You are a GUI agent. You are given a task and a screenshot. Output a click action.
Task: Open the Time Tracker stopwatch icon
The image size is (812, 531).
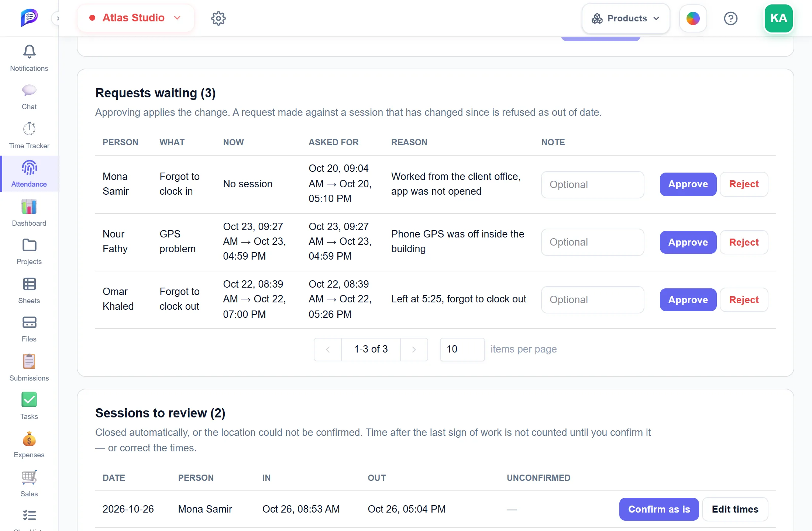click(x=29, y=129)
